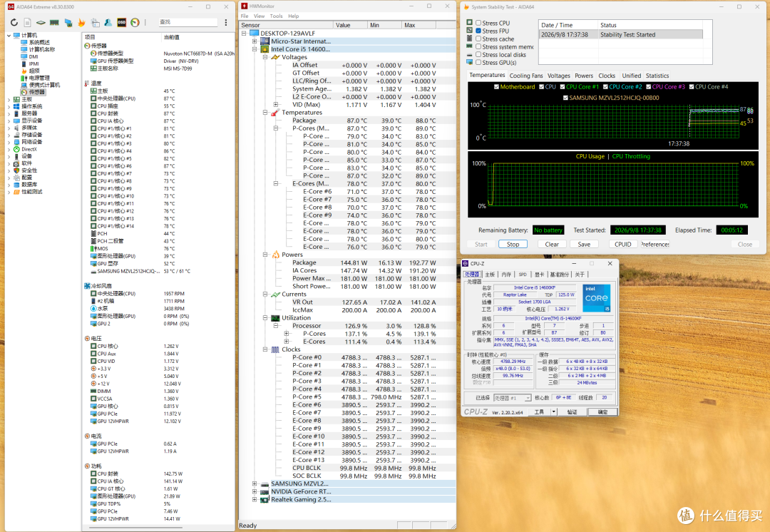Click the 验证 button in CPU-Z

point(572,411)
